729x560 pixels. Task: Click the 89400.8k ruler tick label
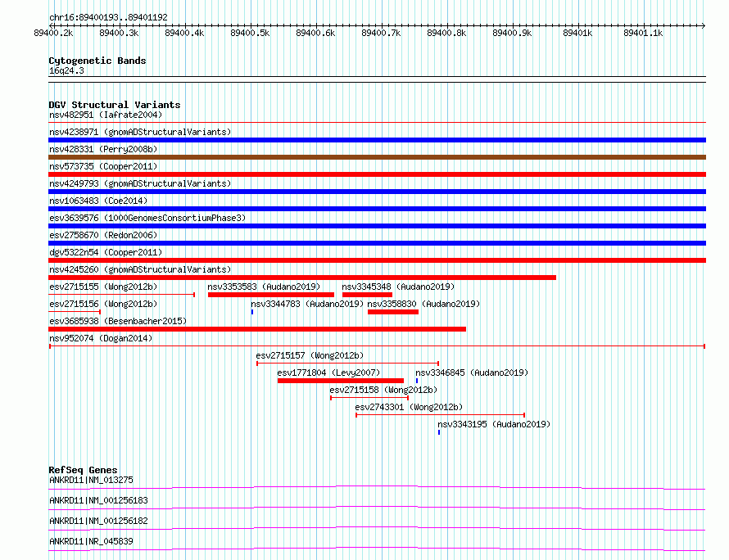446,33
